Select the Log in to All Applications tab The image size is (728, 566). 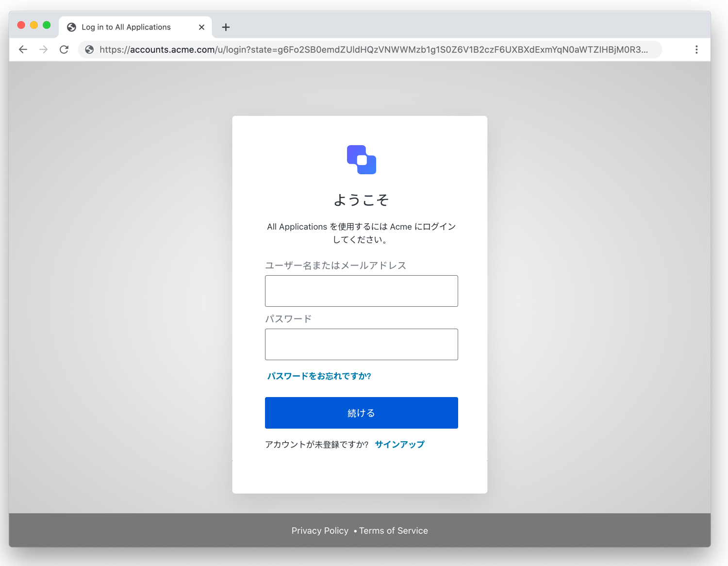coord(135,27)
